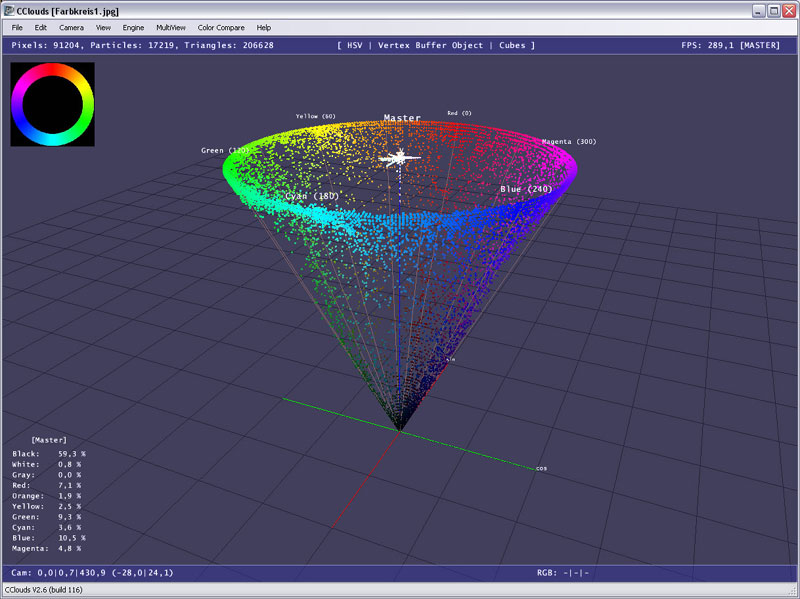The width and height of the screenshot is (800, 599).
Task: Open the Edit menu
Action: coord(41,28)
